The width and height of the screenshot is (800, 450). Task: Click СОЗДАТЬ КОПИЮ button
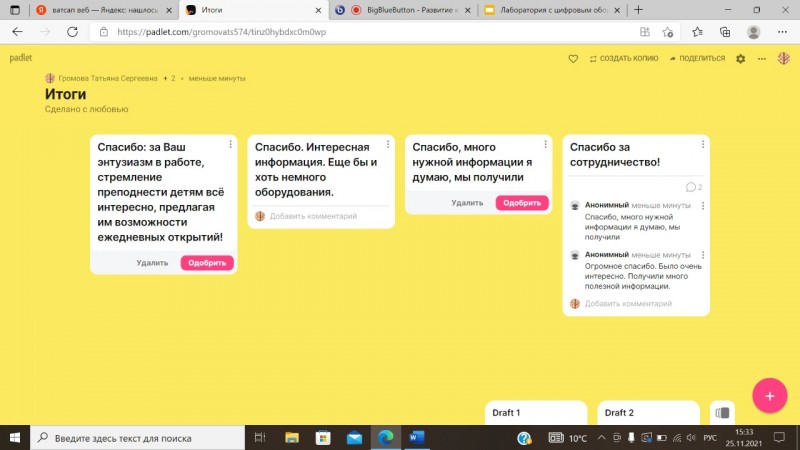coord(623,59)
